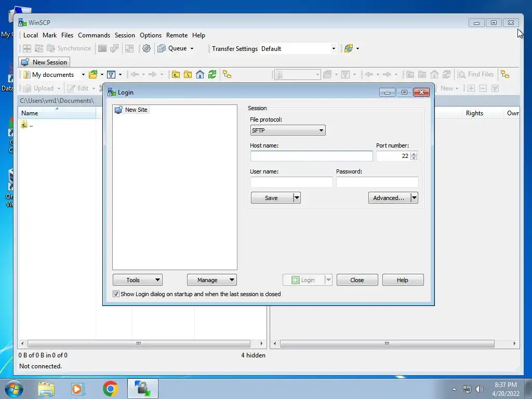This screenshot has height=399, width=532.
Task: Open the Commands menu
Action: pos(94,35)
